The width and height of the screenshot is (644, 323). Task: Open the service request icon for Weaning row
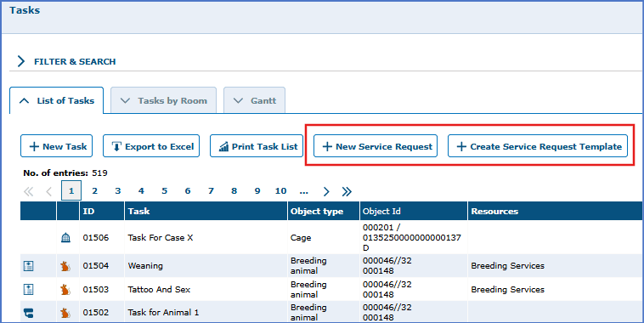click(x=28, y=266)
